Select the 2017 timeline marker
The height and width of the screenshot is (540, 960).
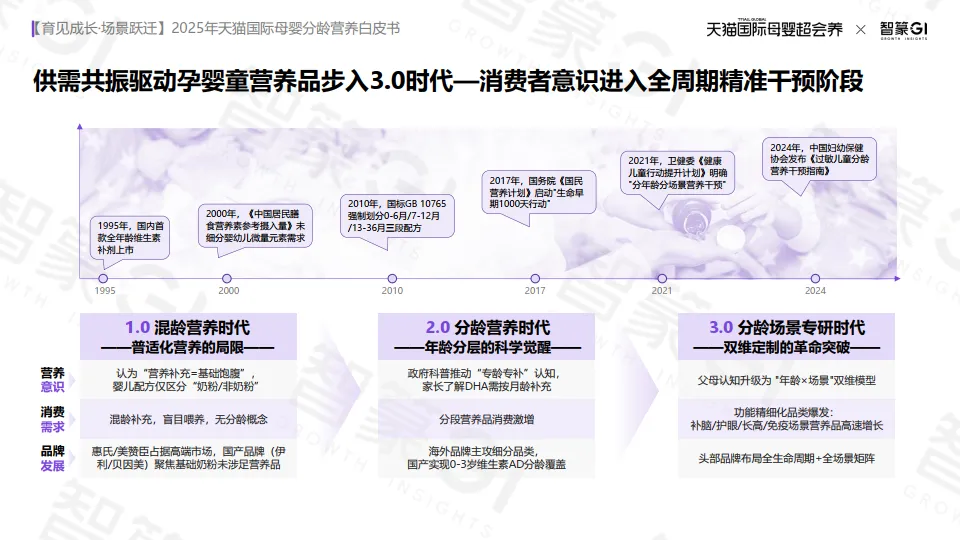(x=535, y=279)
